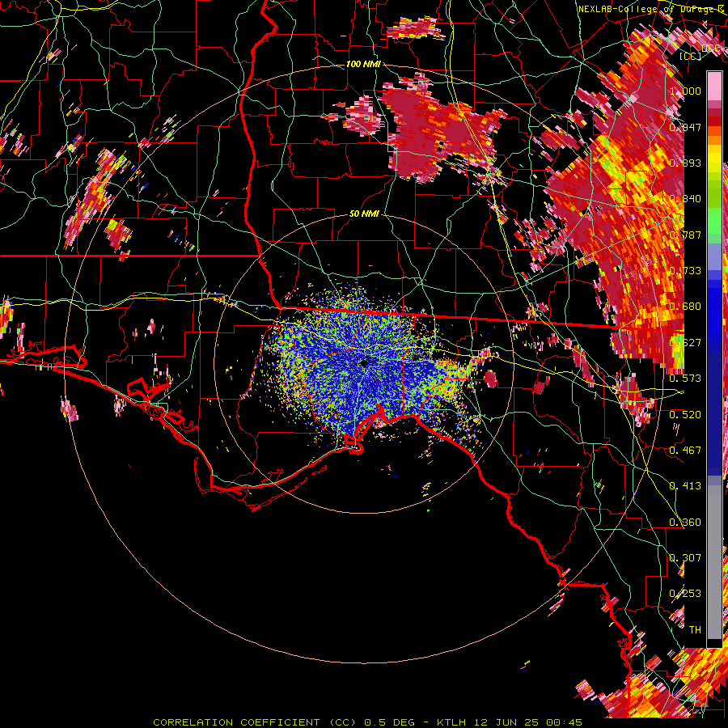The height and width of the screenshot is (728, 728).
Task: Click the radar site dot at the rings' center
Action: [x=365, y=363]
